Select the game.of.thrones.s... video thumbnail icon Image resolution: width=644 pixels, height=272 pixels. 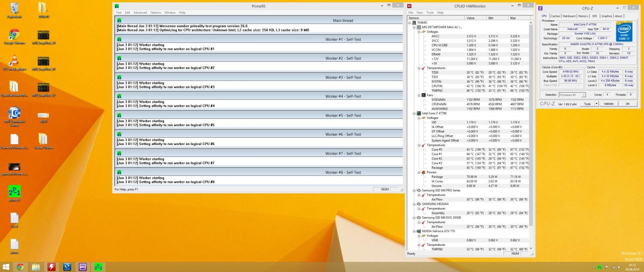(14, 169)
